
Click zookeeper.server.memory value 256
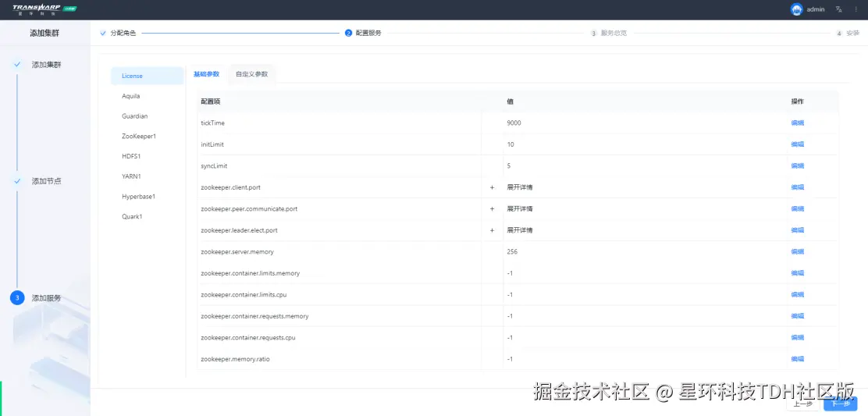pyautogui.click(x=512, y=251)
